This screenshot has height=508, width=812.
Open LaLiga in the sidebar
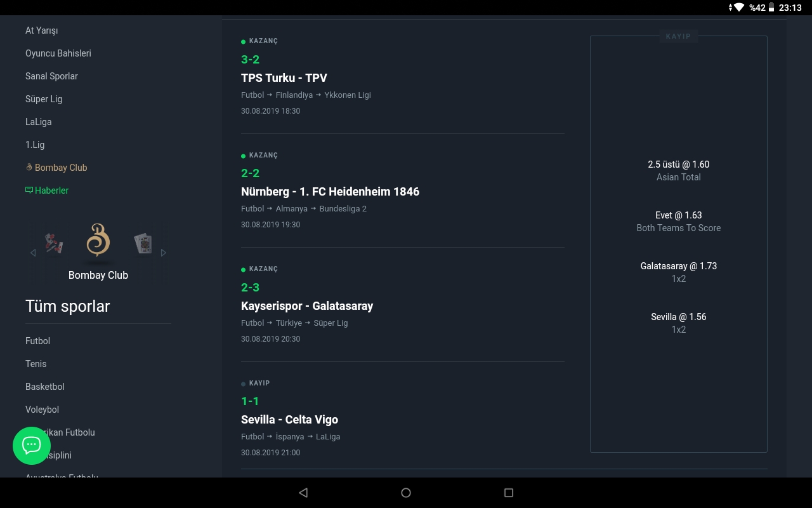click(39, 122)
